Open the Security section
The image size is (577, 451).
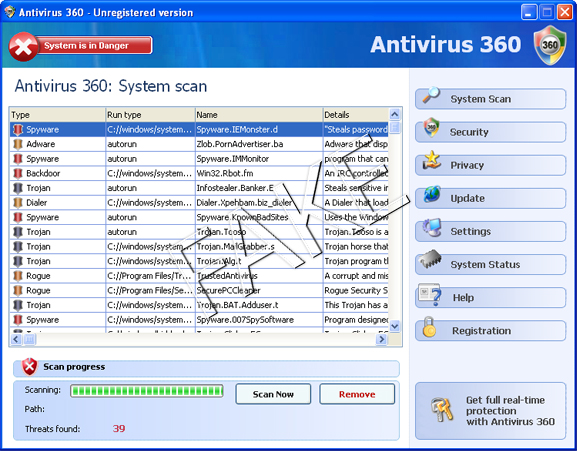pyautogui.click(x=491, y=132)
